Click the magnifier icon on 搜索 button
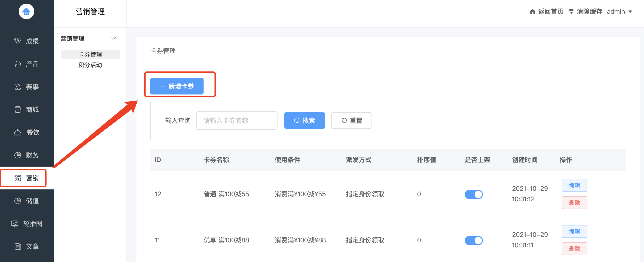Screen dimensions: 644x262 tap(297, 121)
